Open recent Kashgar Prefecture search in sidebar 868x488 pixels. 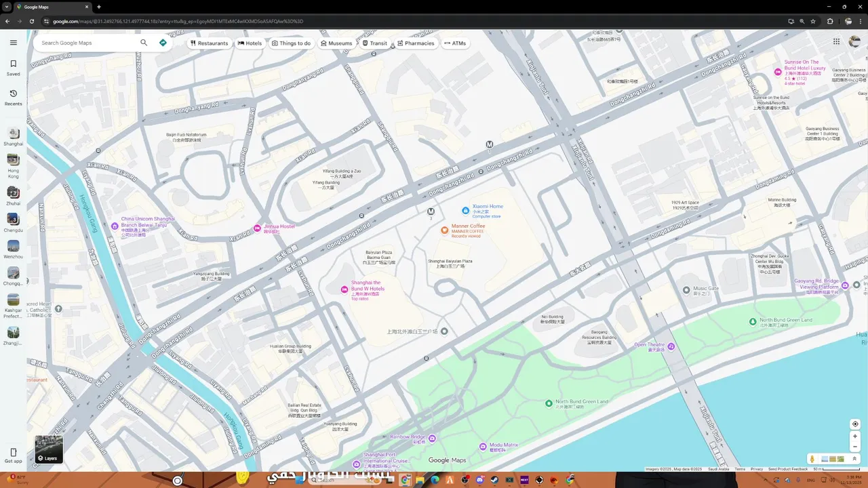13,306
